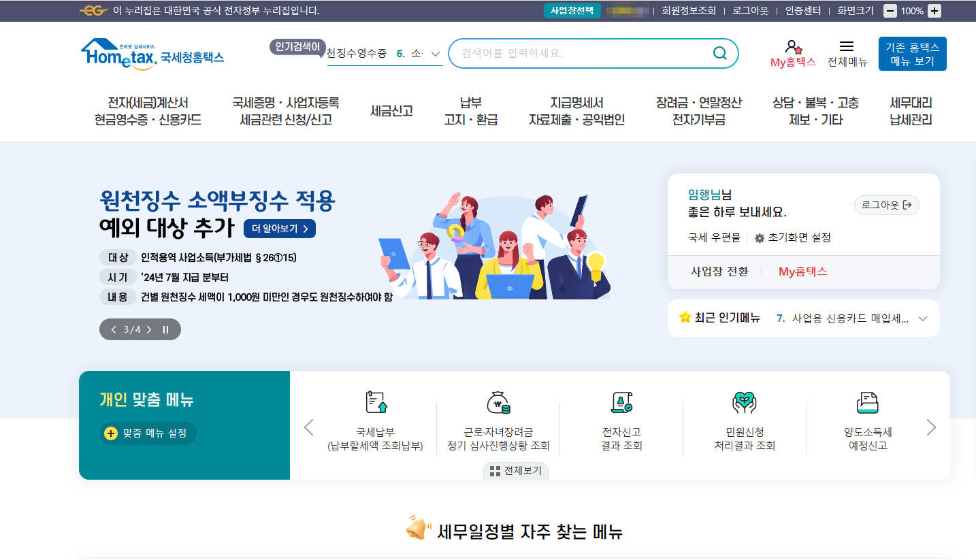Decrease screen size with minus icon
Image resolution: width=976 pixels, height=560 pixels.
tap(890, 11)
